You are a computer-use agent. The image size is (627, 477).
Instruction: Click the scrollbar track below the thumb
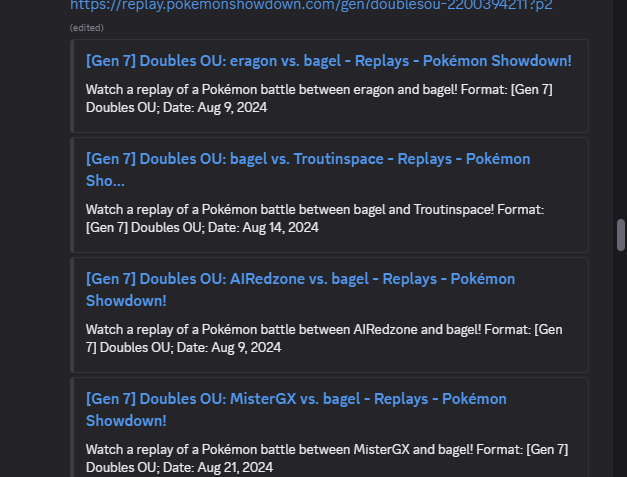(x=621, y=364)
